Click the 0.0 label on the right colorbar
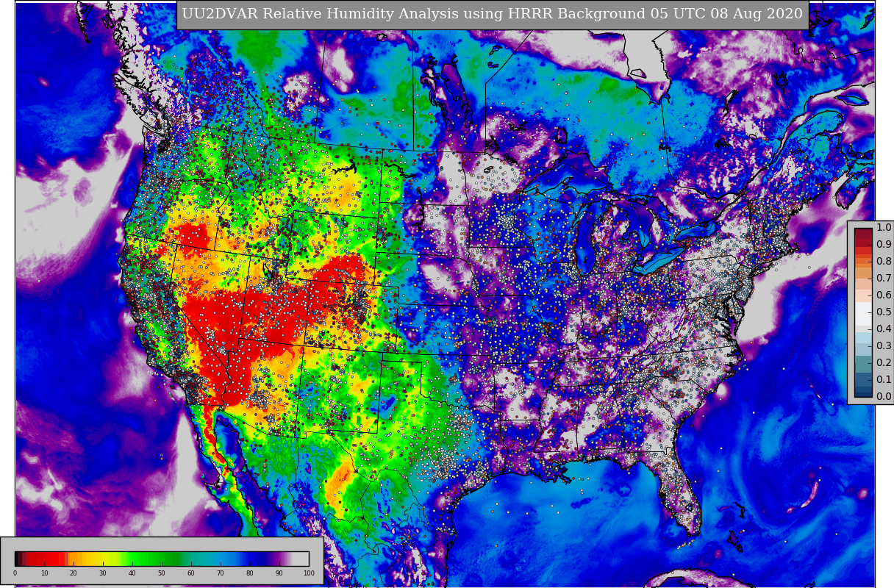Screen dimensions: 894x588 [884, 397]
